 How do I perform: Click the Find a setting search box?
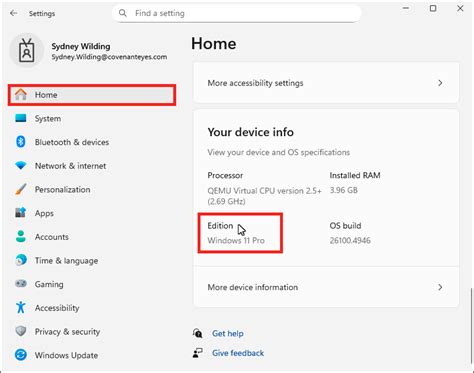237,13
